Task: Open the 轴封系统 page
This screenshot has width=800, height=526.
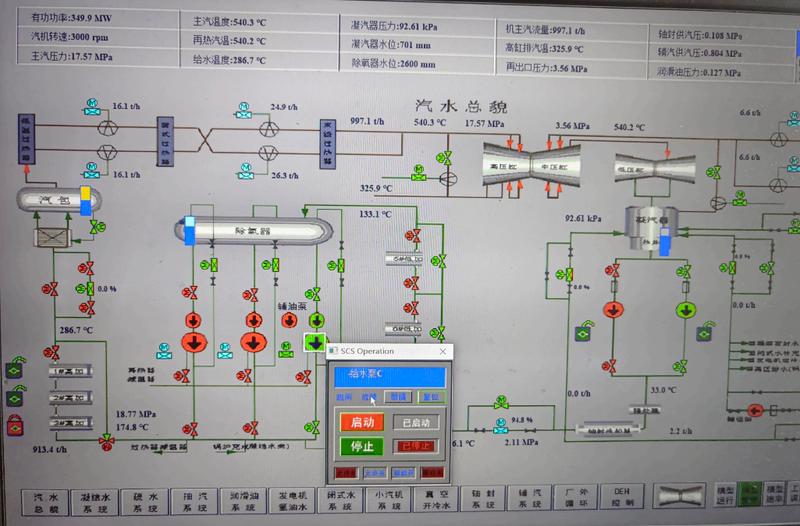Action: 483,498
